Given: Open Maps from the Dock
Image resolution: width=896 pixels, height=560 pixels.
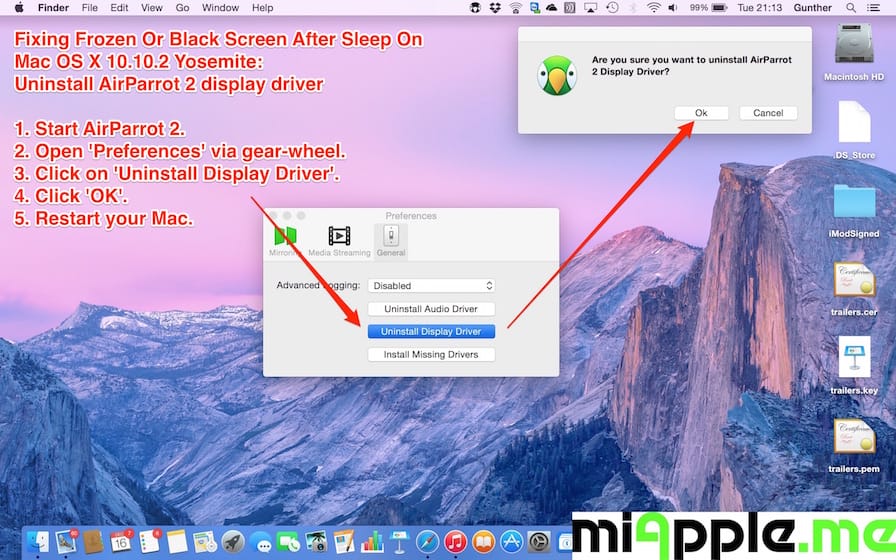Looking at the screenshot, I should (x=205, y=542).
